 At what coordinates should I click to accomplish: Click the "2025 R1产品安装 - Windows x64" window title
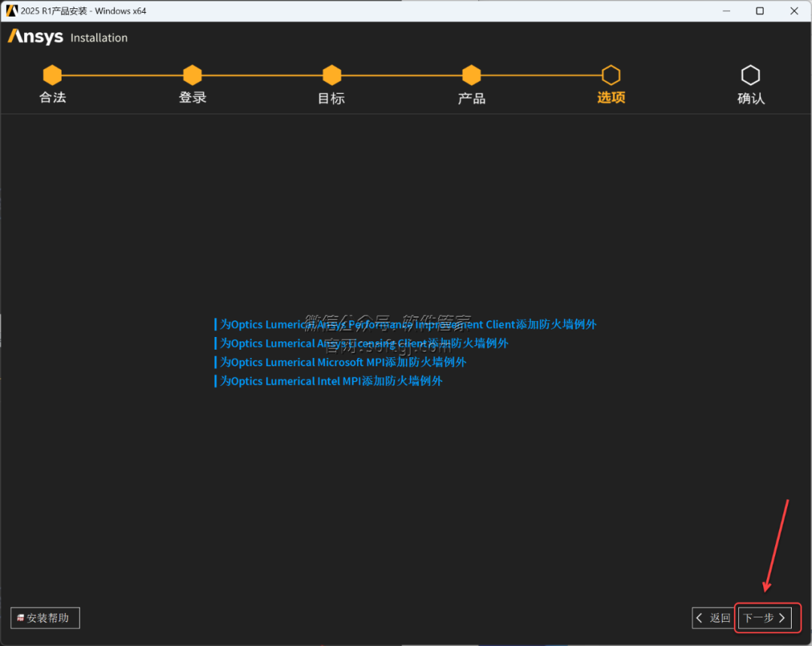point(83,11)
